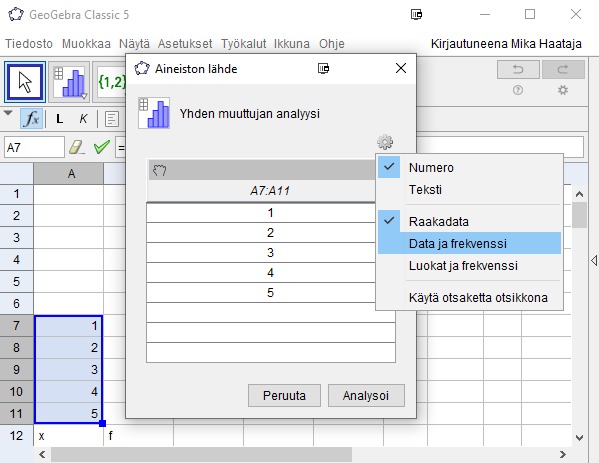Open the One Variable Analysis tool

coord(69,82)
